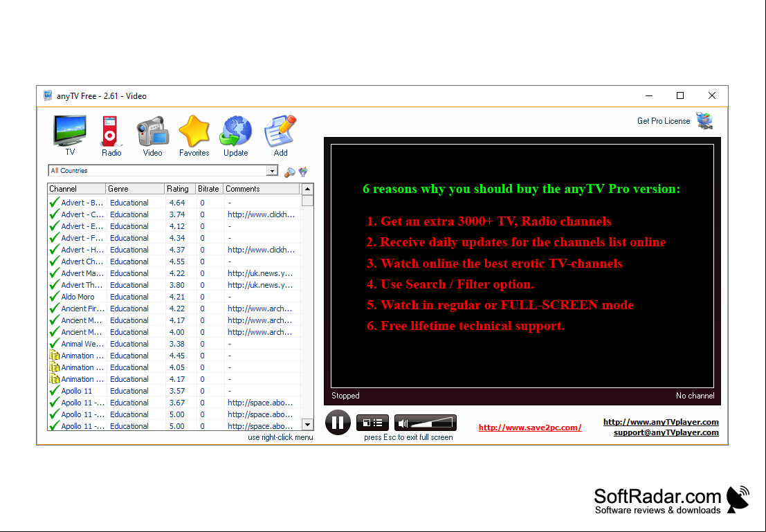Click the http://uk.news.y... comment for Advert Ma...
This screenshot has width=766, height=532.
click(260, 273)
